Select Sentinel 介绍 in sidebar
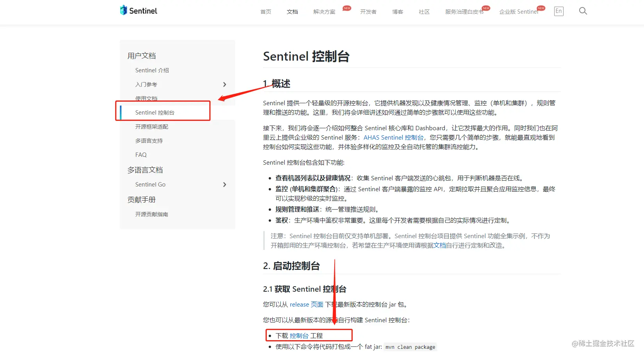This screenshot has height=357, width=644. (x=152, y=70)
